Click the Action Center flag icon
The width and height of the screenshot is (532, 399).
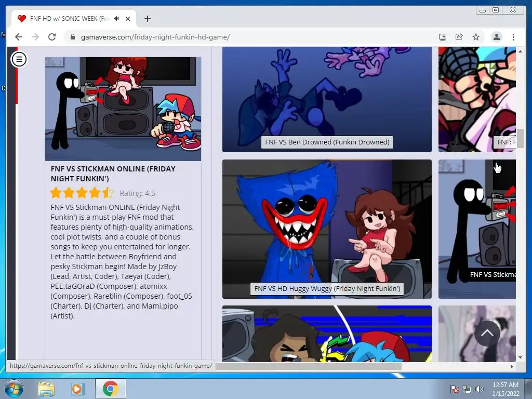point(454,389)
